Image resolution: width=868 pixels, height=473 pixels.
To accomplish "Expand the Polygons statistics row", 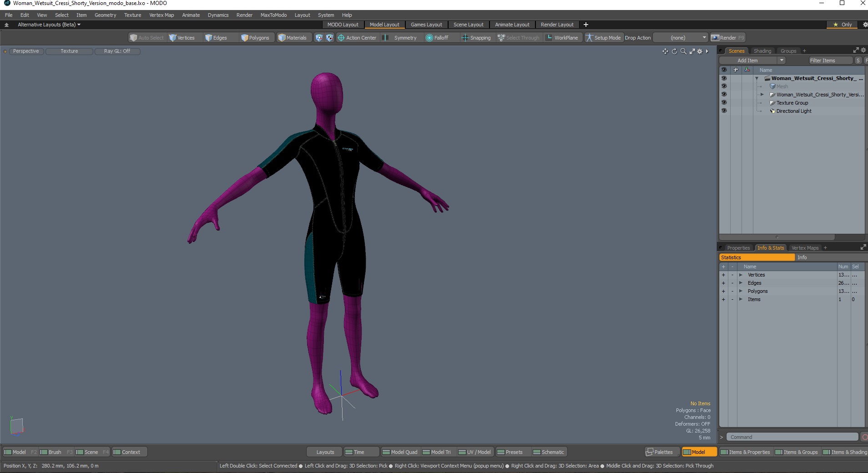I will click(x=741, y=291).
